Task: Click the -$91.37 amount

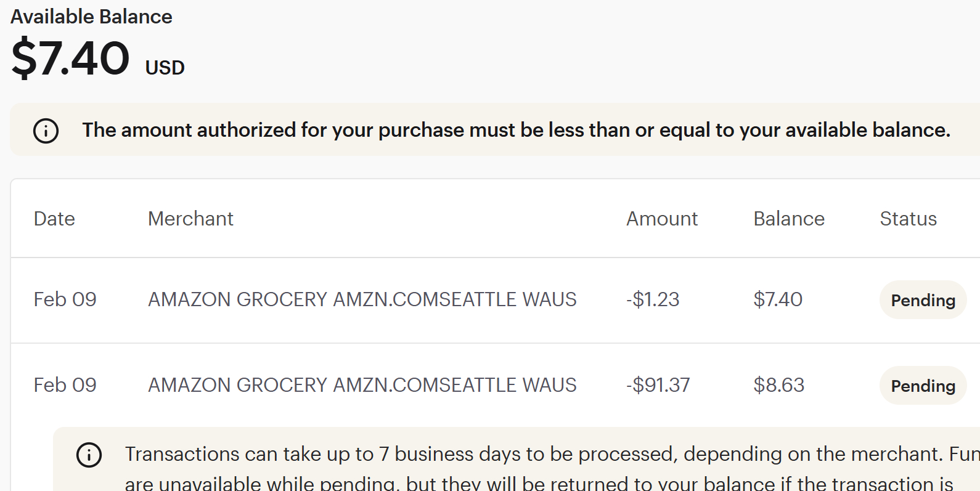Action: point(658,385)
